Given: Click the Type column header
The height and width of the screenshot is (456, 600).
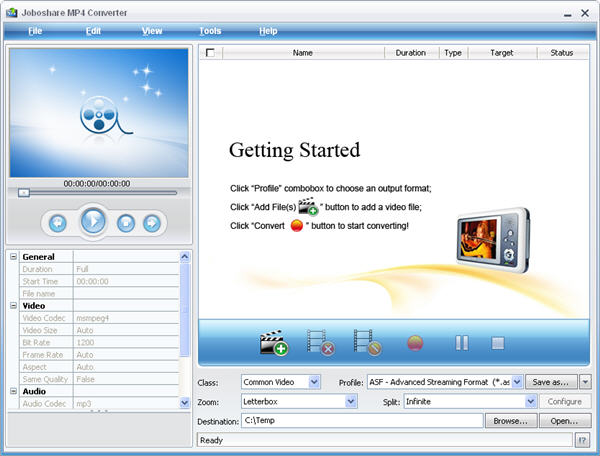Looking at the screenshot, I should (453, 53).
